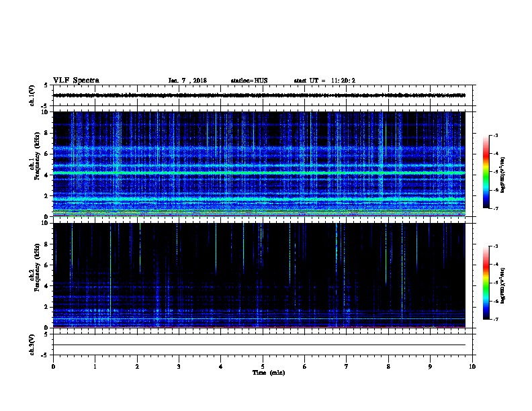Click the "2" kHz tick on ch.1 frequency axis
This screenshot has height=411, width=532.
pos(46,195)
